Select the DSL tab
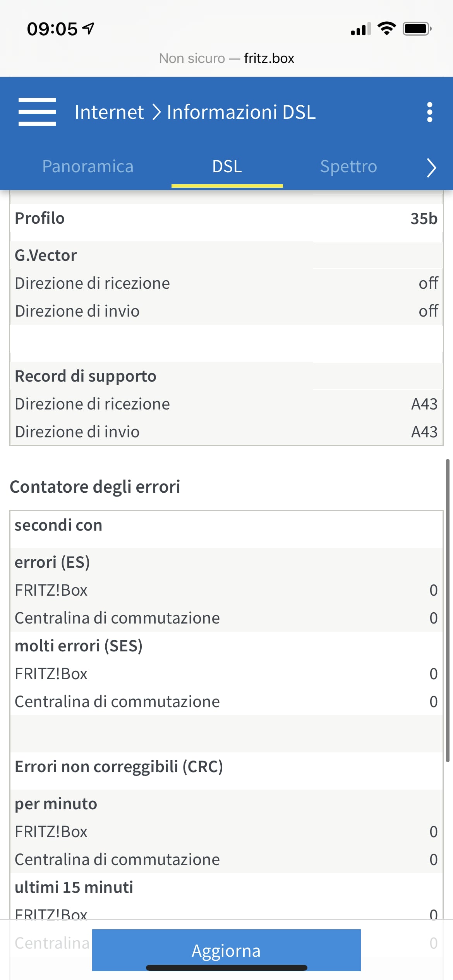The image size is (453, 980). click(x=227, y=166)
